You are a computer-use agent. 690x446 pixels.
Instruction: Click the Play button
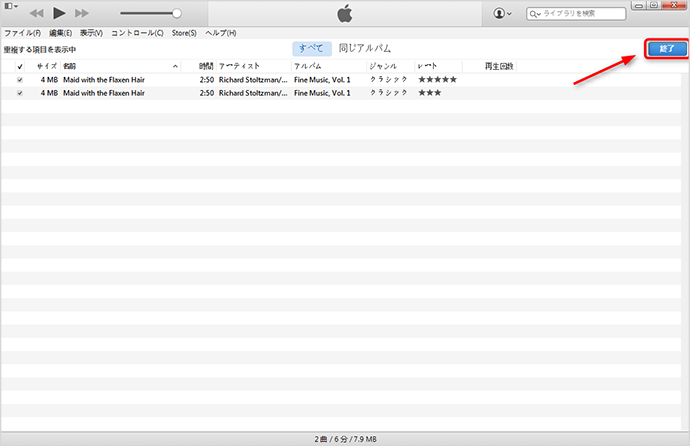(x=59, y=13)
